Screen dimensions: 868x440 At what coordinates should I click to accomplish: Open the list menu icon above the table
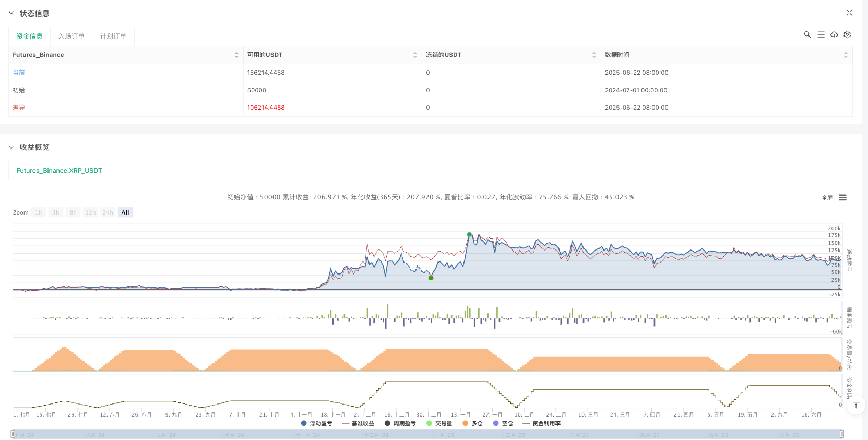(x=821, y=34)
